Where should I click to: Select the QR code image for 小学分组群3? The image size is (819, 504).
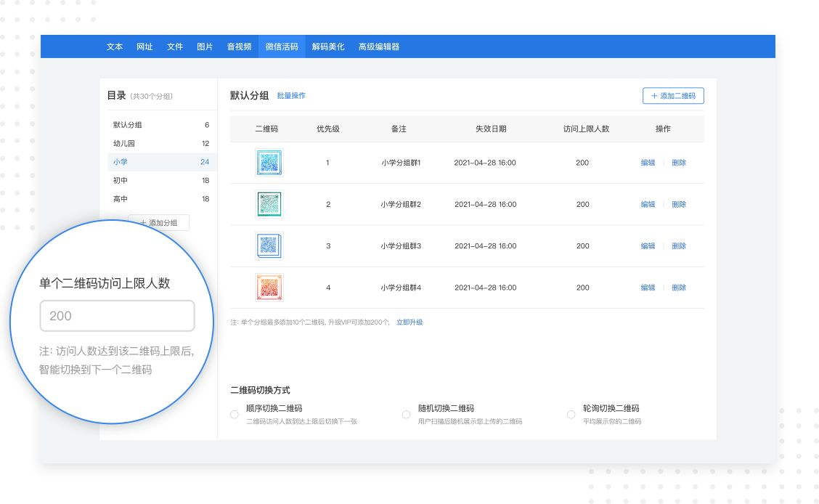point(269,246)
